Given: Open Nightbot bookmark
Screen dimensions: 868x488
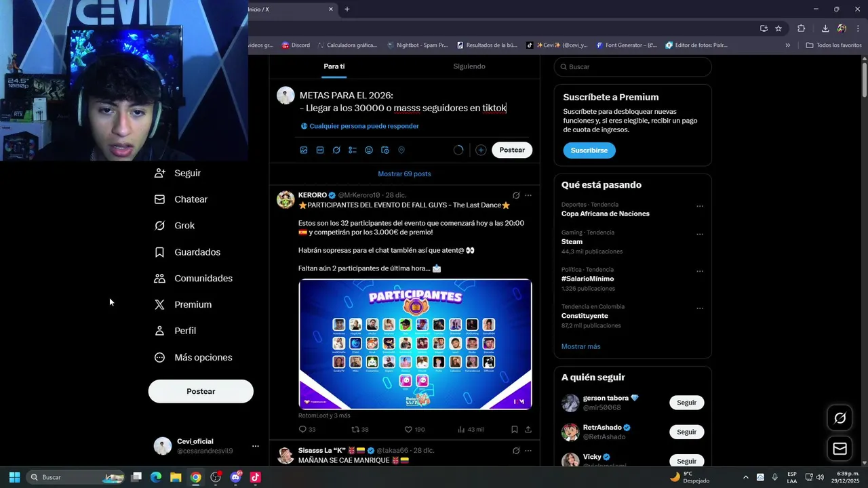Looking at the screenshot, I should [418, 45].
